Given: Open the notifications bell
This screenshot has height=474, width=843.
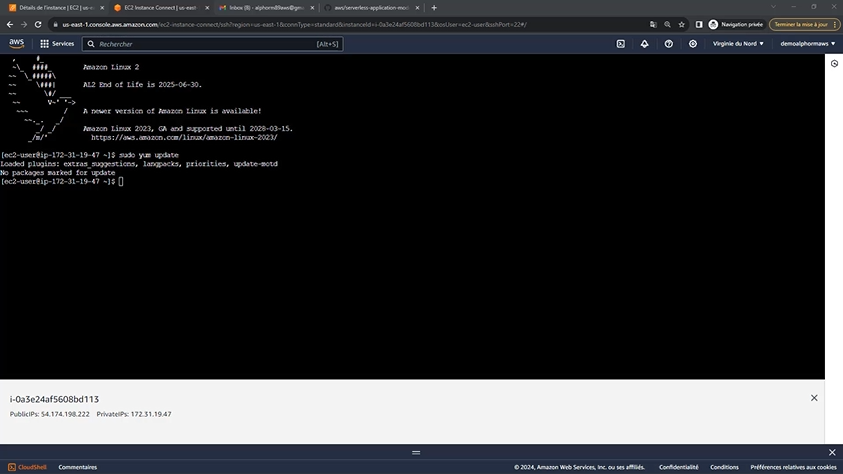Looking at the screenshot, I should [644, 44].
